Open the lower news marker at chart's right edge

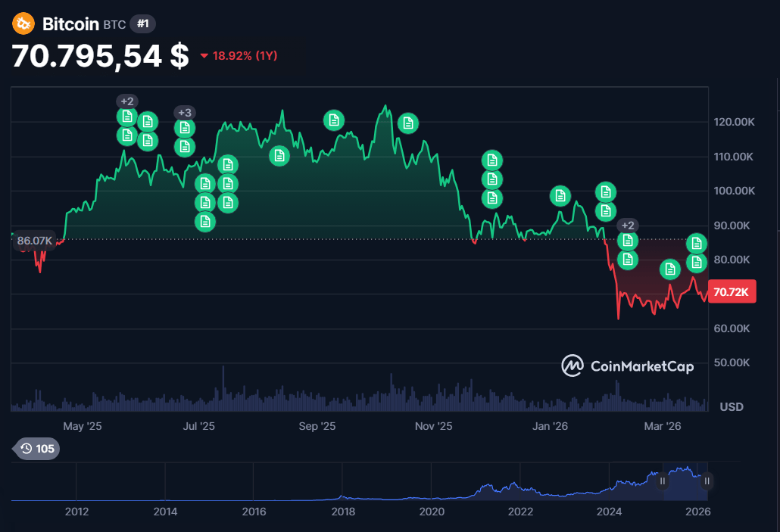coord(697,263)
